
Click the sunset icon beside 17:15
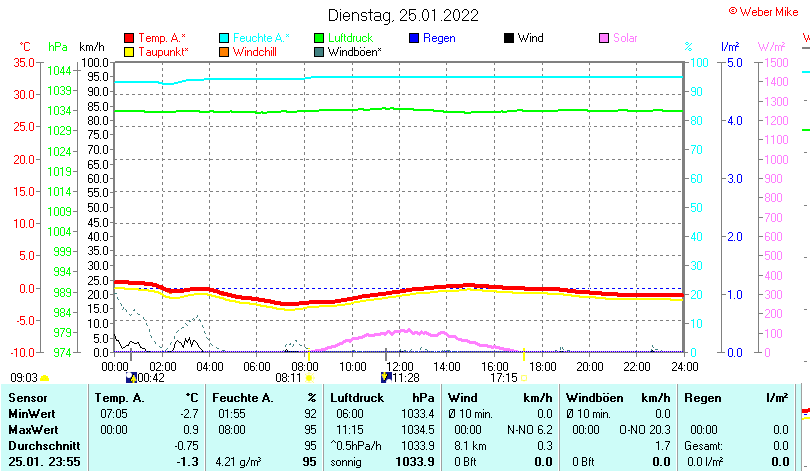524,378
